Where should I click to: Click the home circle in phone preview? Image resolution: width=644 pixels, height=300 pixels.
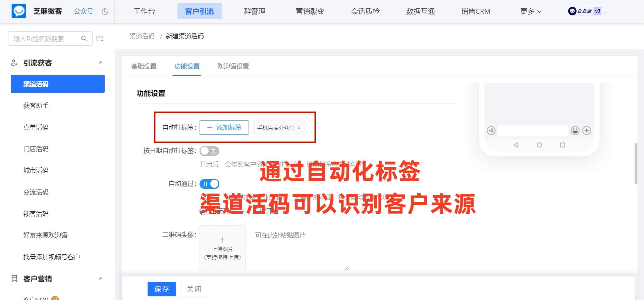click(539, 145)
